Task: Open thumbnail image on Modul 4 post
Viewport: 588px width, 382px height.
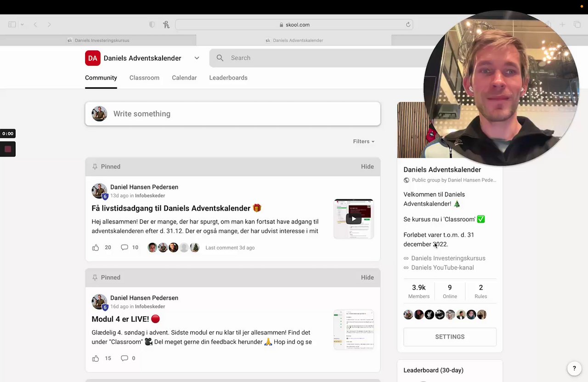Action: click(354, 330)
